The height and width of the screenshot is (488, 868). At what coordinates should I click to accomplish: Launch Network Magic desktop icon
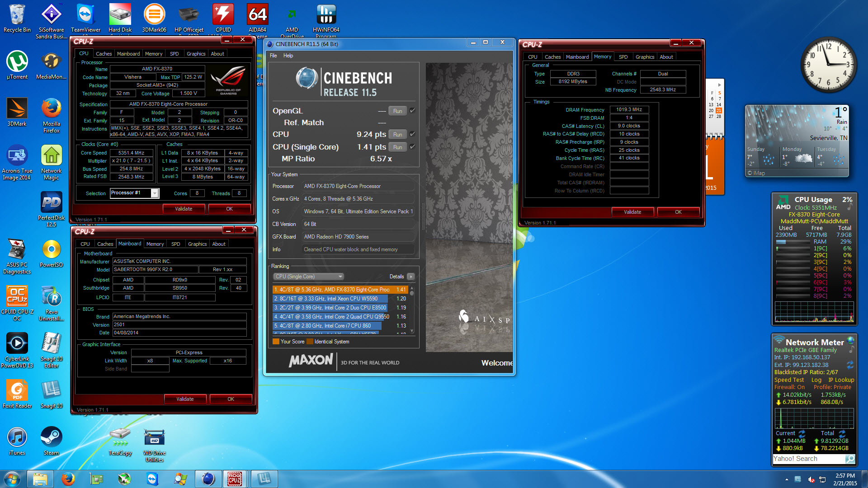pos(52,162)
